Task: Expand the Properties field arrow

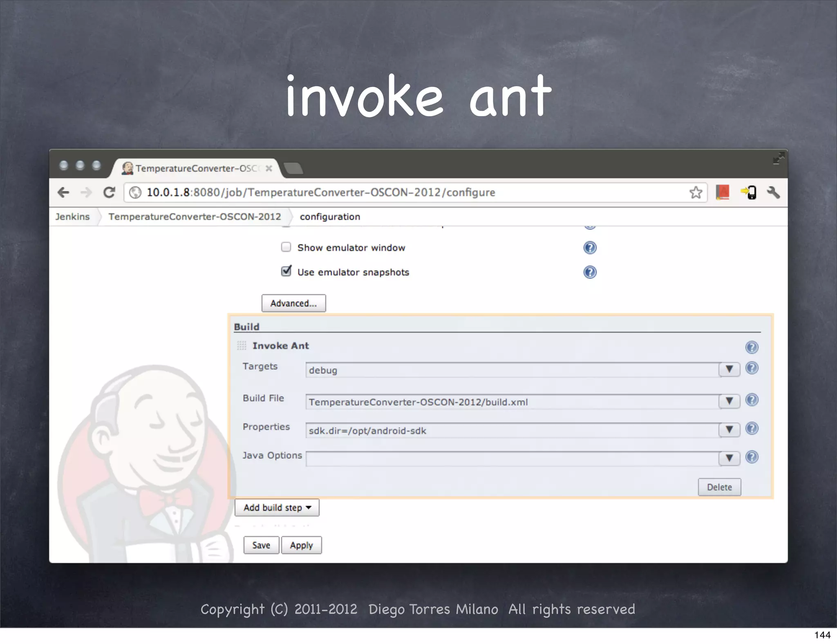Action: [729, 430]
